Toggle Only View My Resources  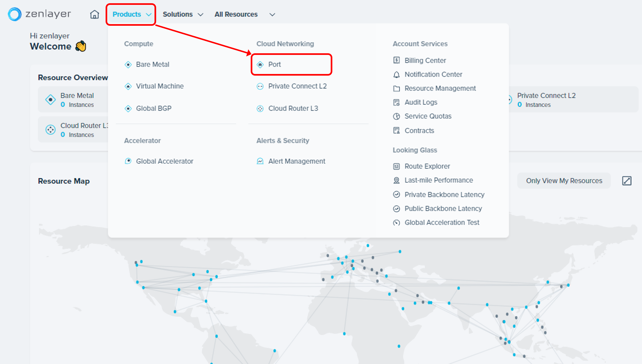point(564,181)
